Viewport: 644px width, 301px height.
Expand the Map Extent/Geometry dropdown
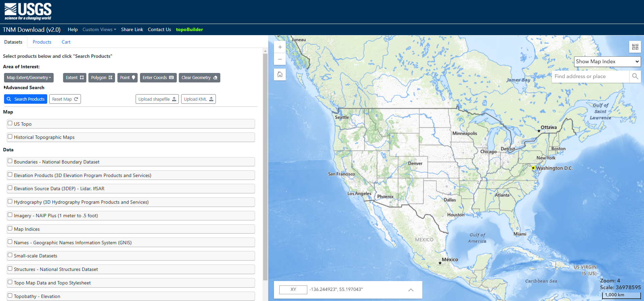(29, 78)
